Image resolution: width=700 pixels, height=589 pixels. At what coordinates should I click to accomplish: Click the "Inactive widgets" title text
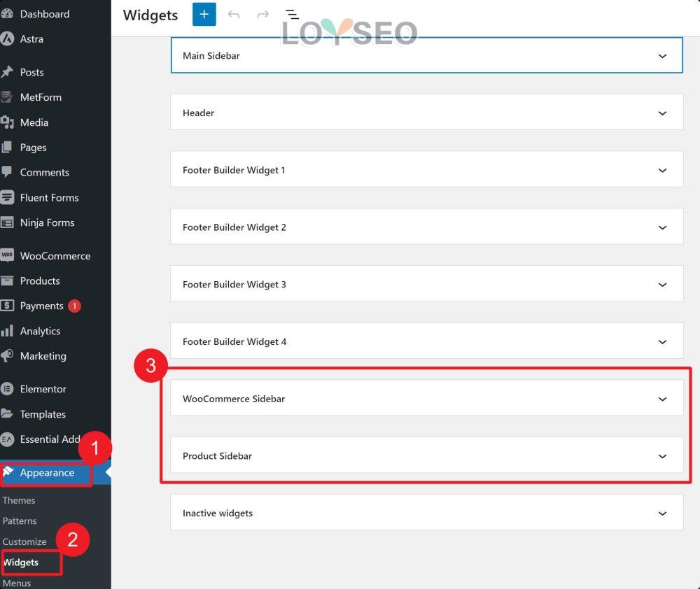click(218, 513)
